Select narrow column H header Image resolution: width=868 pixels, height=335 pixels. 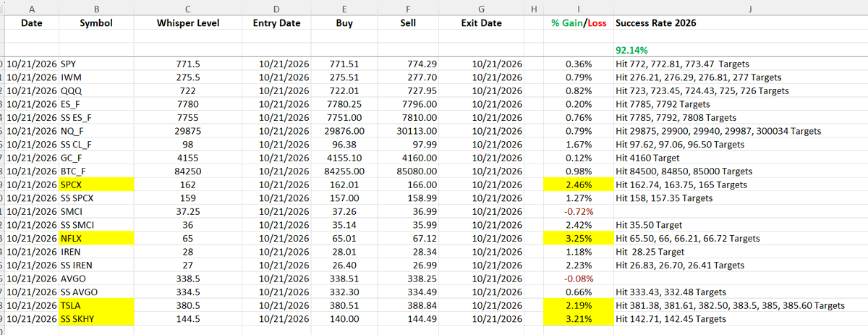(x=533, y=8)
